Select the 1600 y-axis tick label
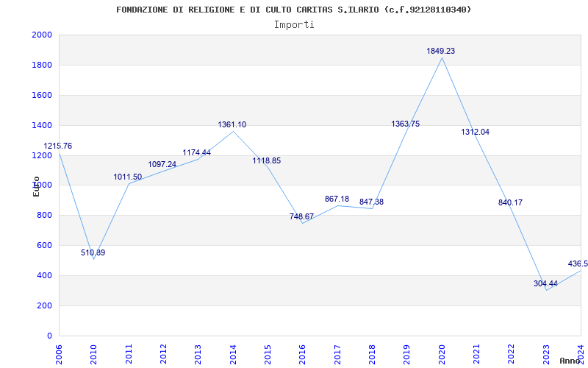The height and width of the screenshot is (368, 588). (x=42, y=95)
